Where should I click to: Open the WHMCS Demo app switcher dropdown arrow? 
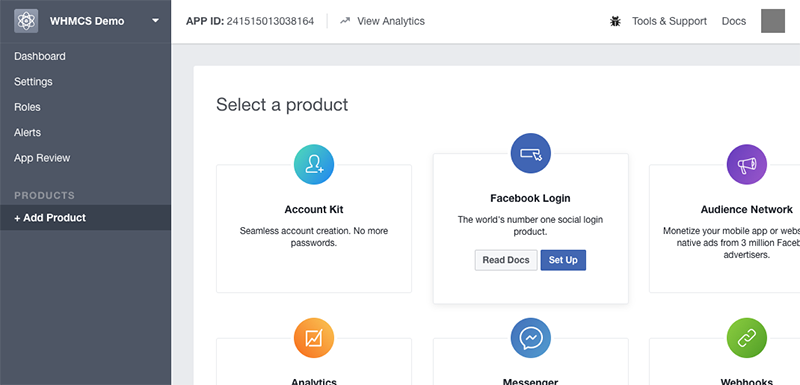point(156,21)
